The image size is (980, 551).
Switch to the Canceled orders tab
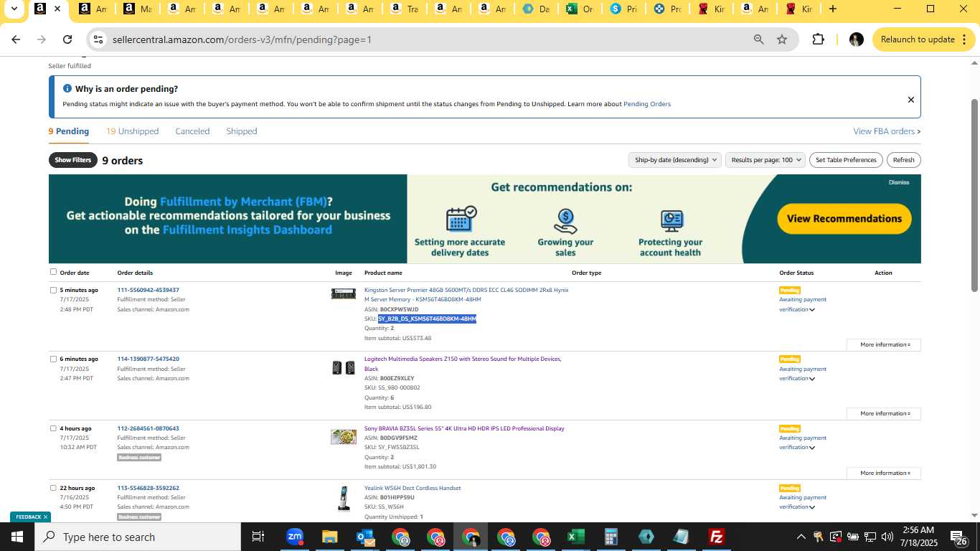tap(192, 131)
